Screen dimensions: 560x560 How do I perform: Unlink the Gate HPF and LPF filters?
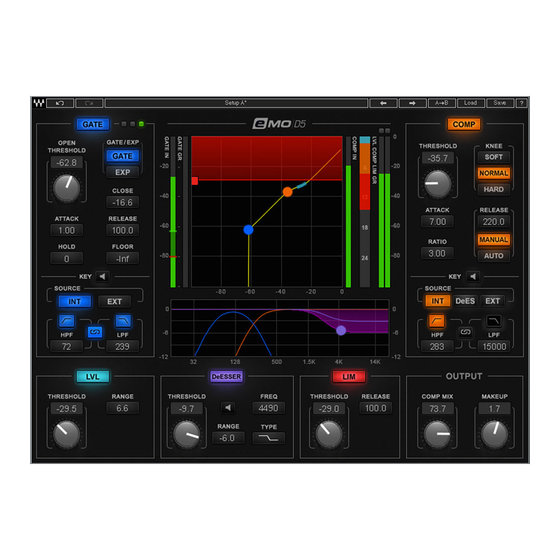coord(95,332)
